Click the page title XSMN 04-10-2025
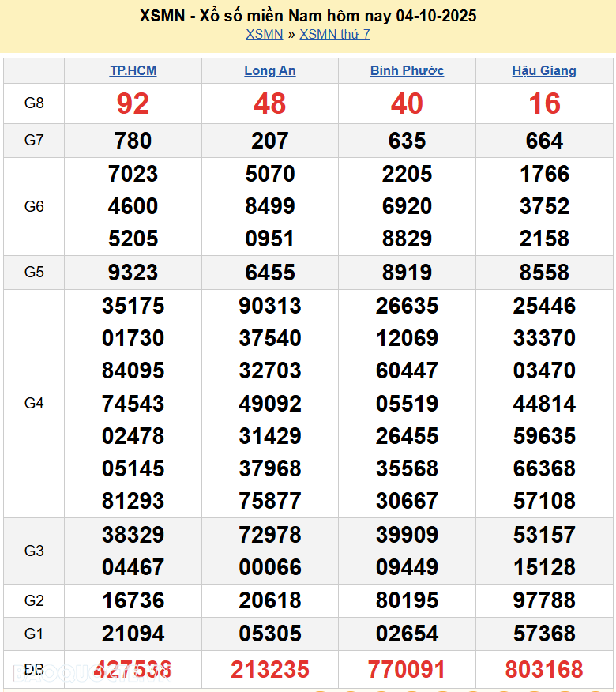Screen dimensions: 616x692 coord(308,16)
